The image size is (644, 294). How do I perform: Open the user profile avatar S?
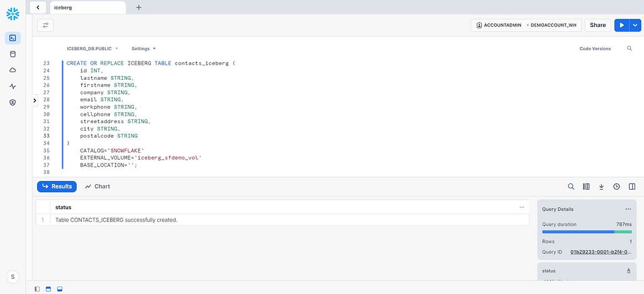pyautogui.click(x=13, y=277)
